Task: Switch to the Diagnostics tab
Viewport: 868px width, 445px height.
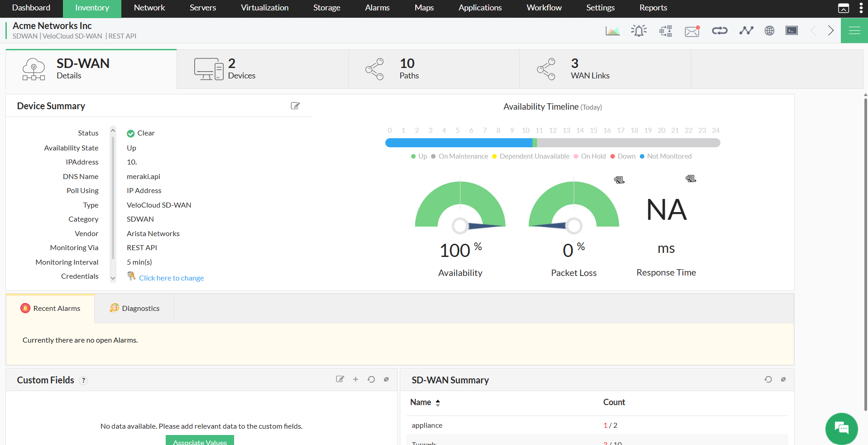Action: 134,308
